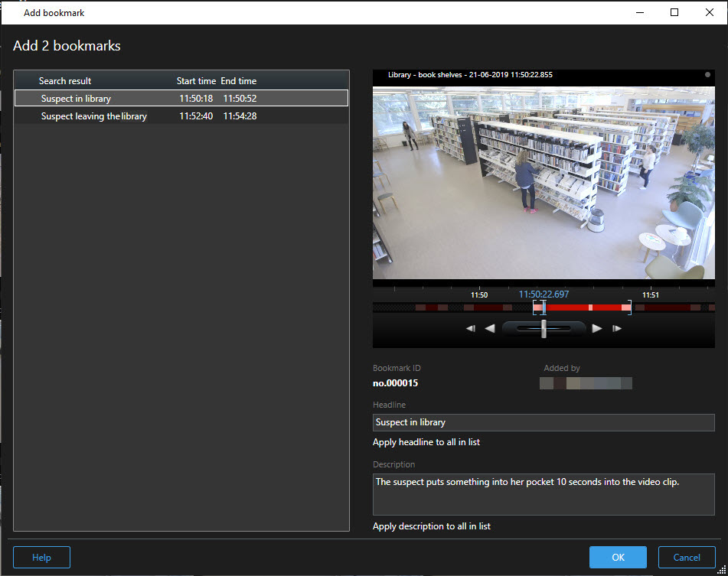Play the video forward
The image size is (728, 576).
tap(597, 329)
